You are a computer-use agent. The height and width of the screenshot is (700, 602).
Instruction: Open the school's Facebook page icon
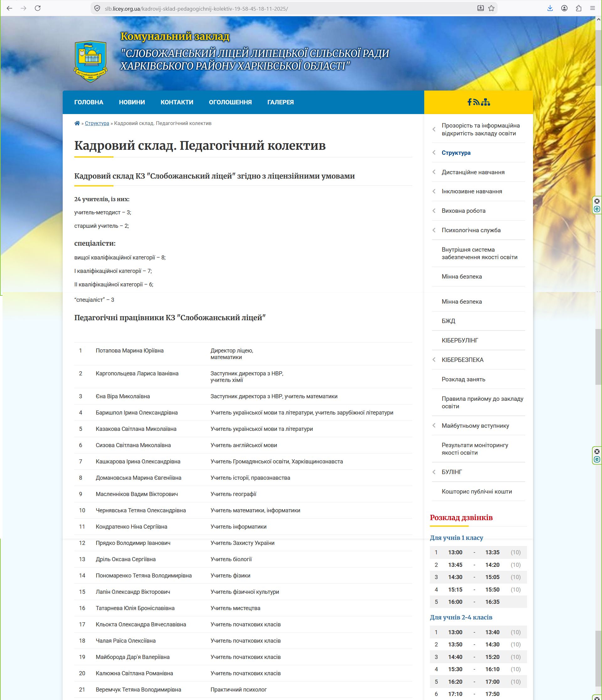[469, 102]
